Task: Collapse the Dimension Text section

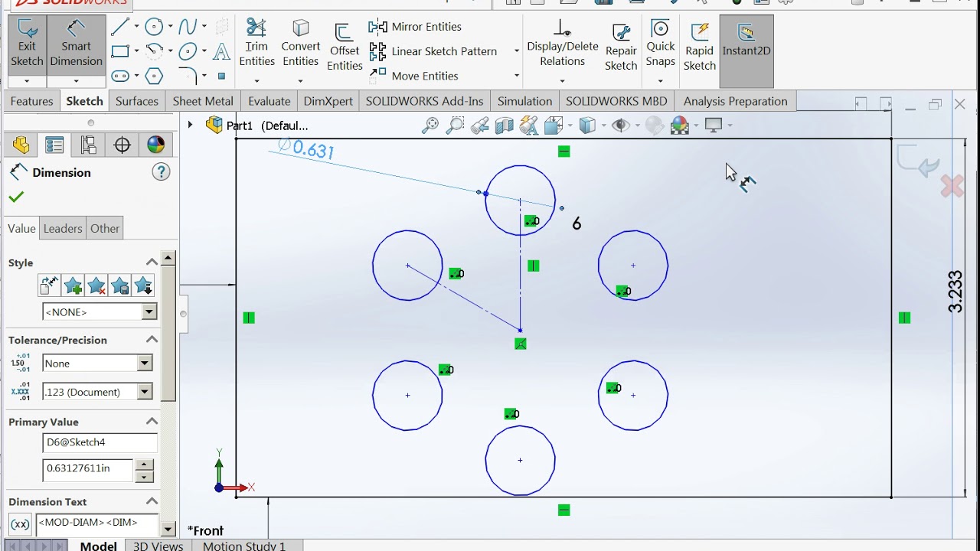Action: pos(152,501)
